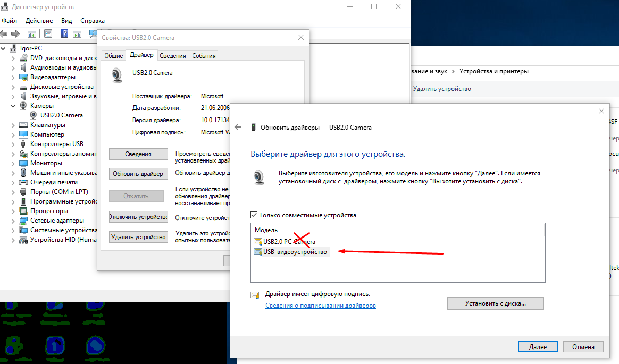Click the Отключить устройство button
The image size is (619, 364).
pos(138,216)
